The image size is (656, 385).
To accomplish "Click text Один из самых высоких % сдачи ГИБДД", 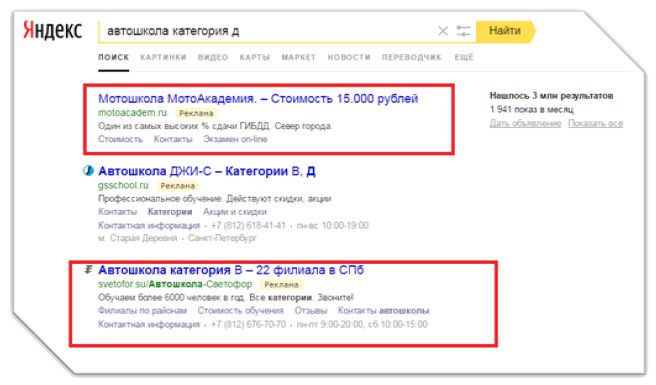I will [x=185, y=126].
